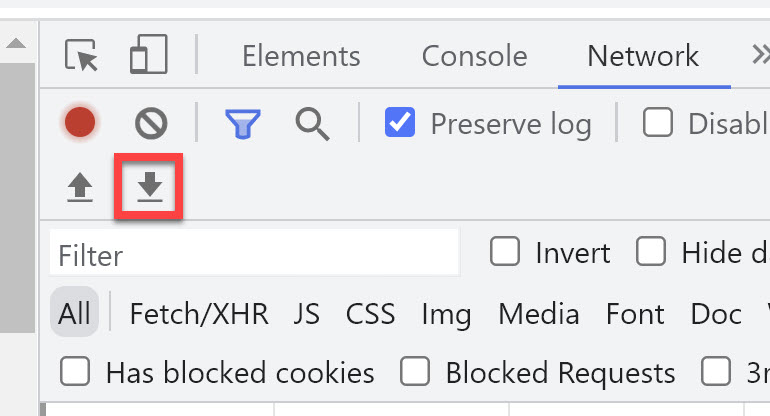Check the Has blocked cookies box
This screenshot has width=770, height=416.
[x=75, y=373]
